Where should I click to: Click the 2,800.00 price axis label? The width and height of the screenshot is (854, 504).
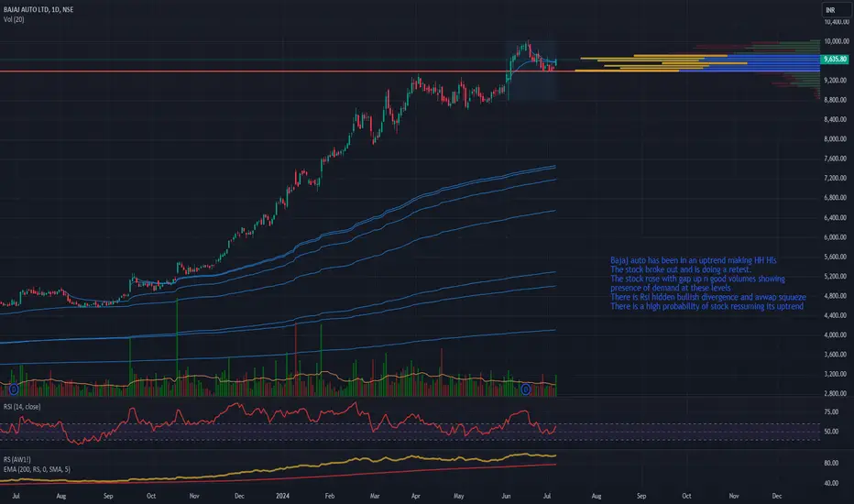point(836,393)
